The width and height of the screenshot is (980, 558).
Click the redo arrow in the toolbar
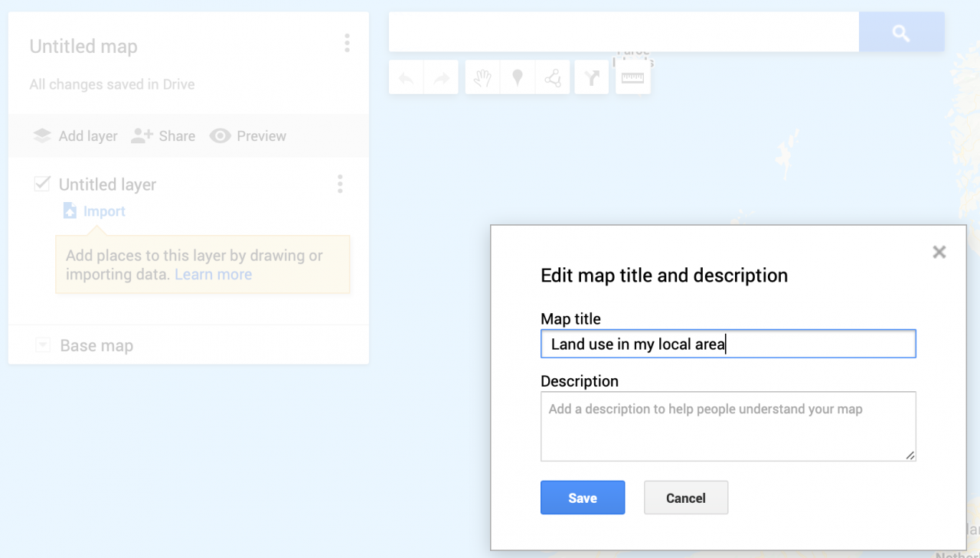[x=441, y=77]
